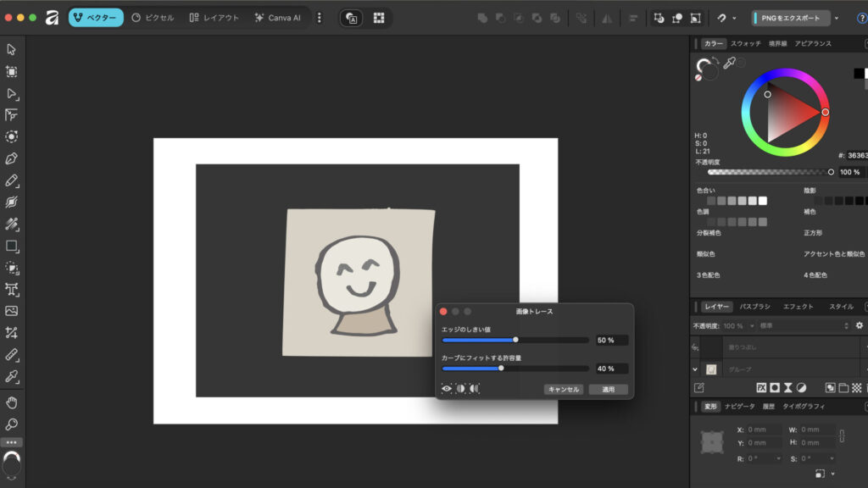Switch to the ピクセル studio tab

153,18
